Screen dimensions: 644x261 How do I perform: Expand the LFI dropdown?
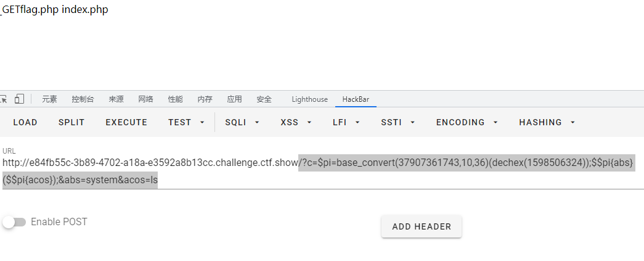pos(346,122)
